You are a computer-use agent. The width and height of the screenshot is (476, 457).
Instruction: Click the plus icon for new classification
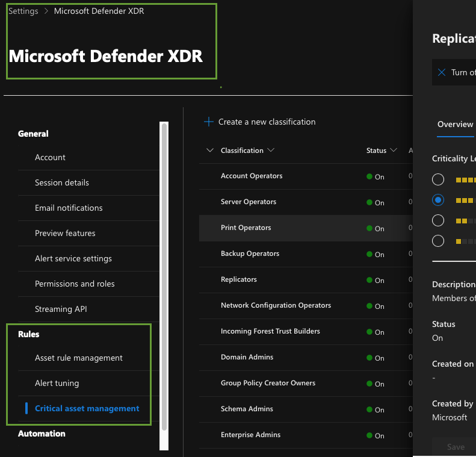pos(209,122)
